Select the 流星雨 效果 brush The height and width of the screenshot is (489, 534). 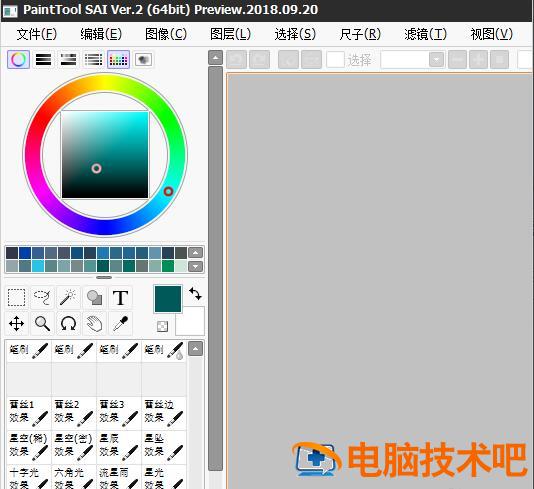119,477
